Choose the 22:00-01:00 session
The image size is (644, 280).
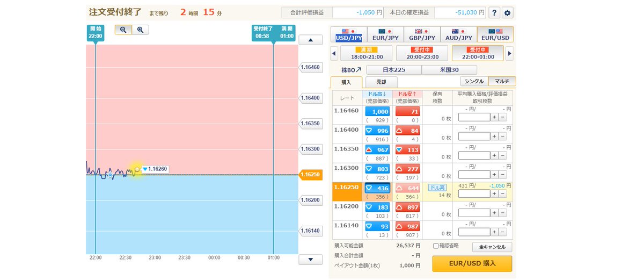[478, 53]
